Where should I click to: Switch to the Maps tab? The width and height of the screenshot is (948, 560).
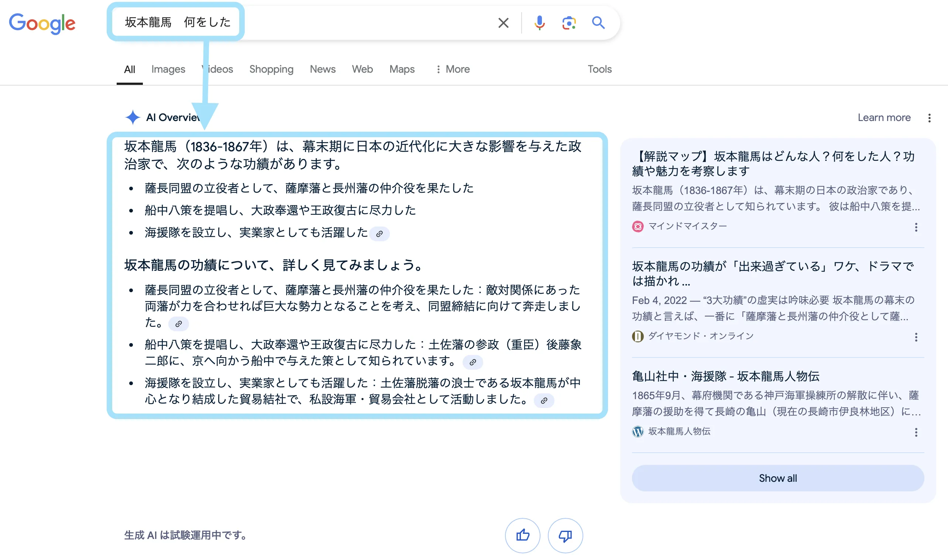[402, 69]
